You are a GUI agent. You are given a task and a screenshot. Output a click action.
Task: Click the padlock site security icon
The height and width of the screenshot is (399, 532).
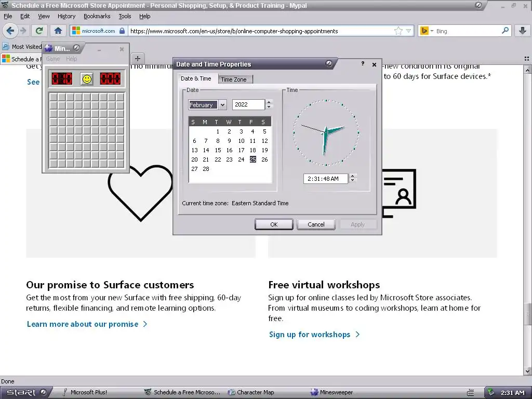(122, 31)
